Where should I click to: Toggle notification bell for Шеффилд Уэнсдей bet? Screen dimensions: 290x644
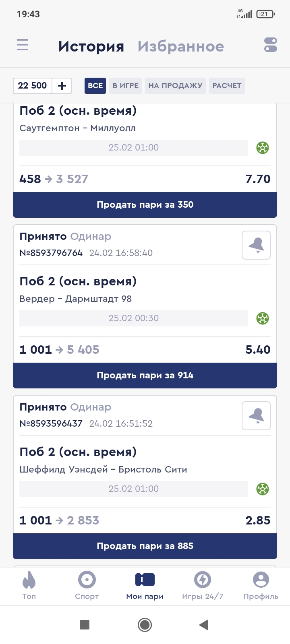pos(256,416)
